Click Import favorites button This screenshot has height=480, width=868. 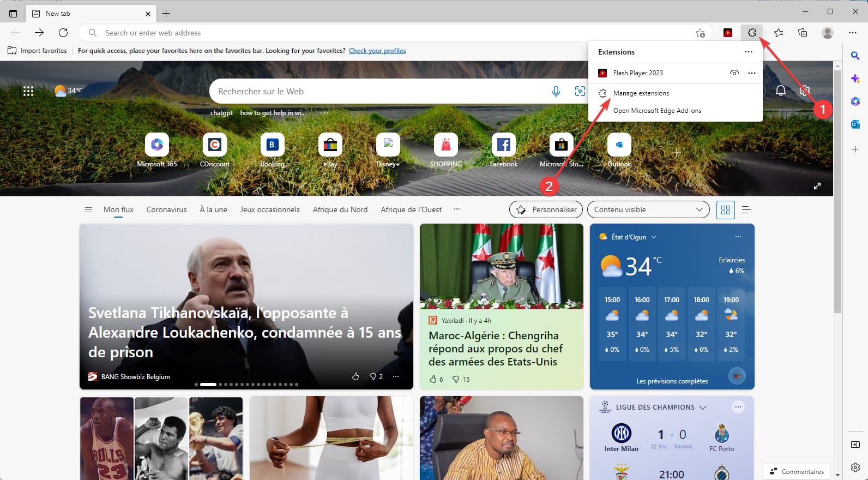tap(37, 51)
